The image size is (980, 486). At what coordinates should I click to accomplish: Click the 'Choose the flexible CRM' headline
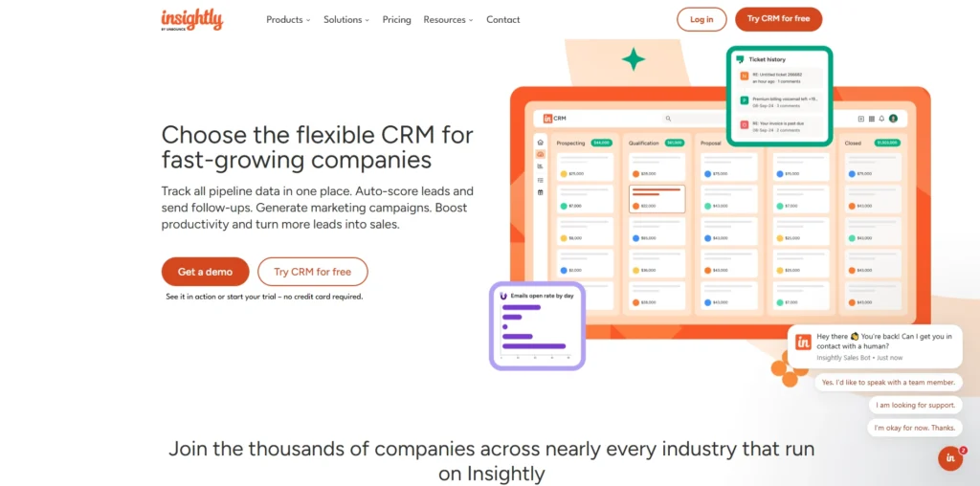[x=318, y=146]
